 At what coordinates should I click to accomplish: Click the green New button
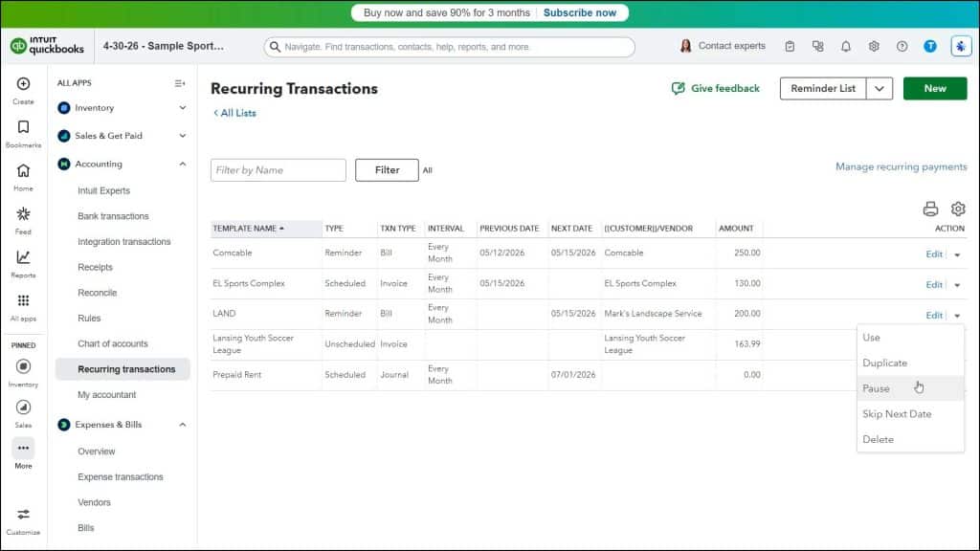coord(935,89)
